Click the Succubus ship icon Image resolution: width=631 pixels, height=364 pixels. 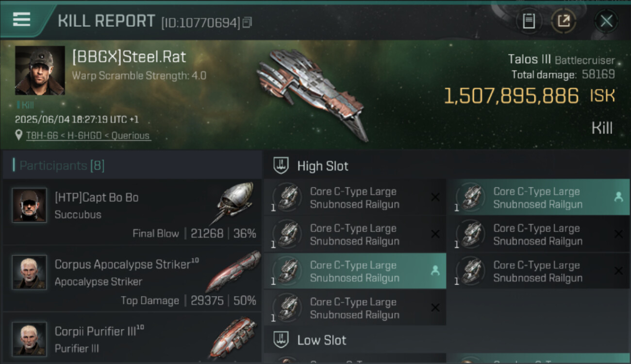234,203
